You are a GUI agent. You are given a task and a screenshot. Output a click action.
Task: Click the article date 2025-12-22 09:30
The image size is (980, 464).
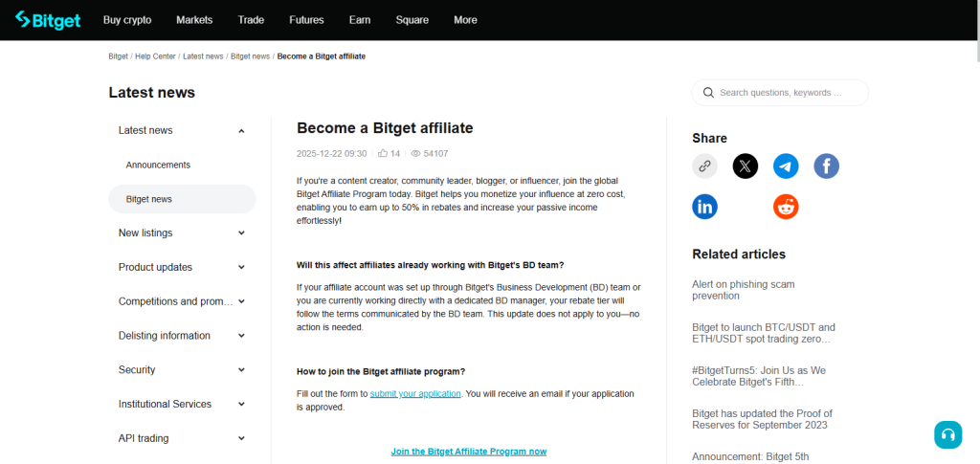tap(332, 154)
